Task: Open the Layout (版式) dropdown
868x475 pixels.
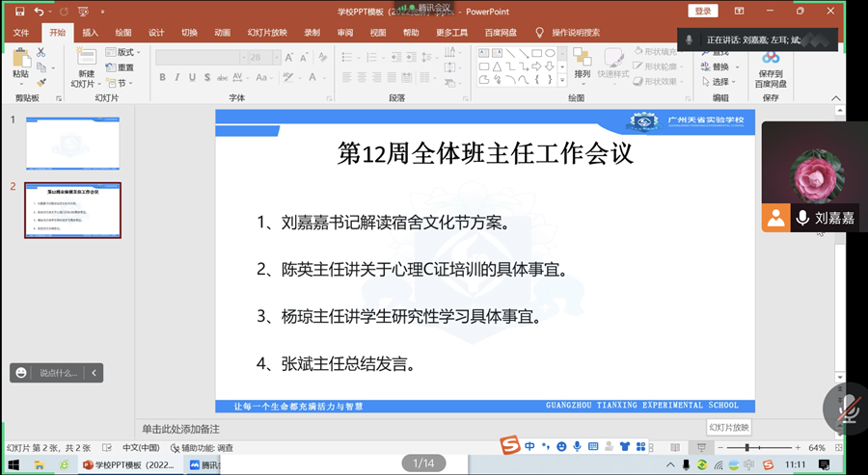Action: pyautogui.click(x=122, y=52)
